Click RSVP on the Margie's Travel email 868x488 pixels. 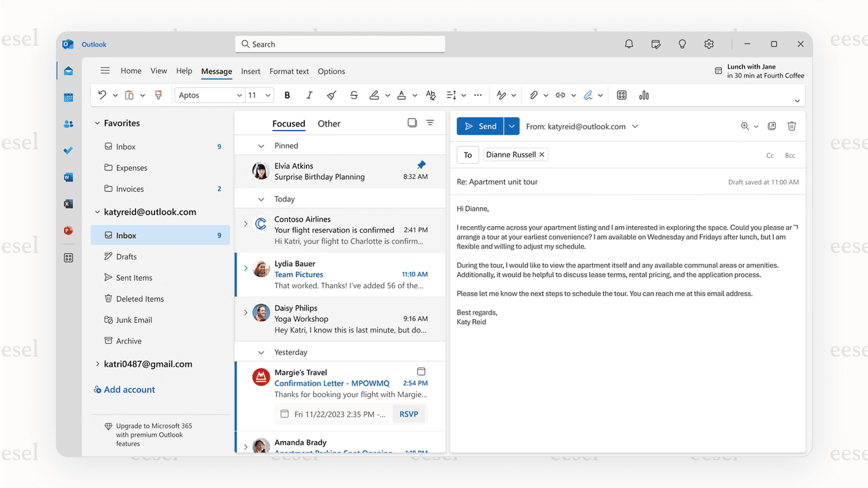[409, 413]
